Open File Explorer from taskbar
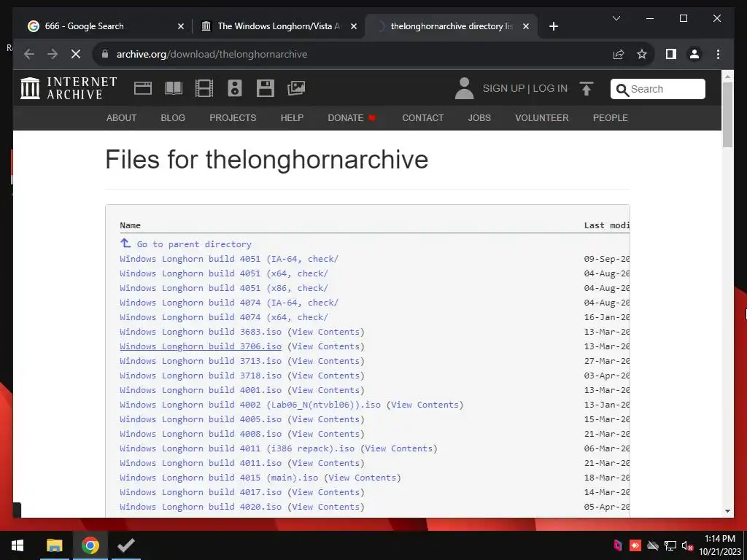 point(54,545)
